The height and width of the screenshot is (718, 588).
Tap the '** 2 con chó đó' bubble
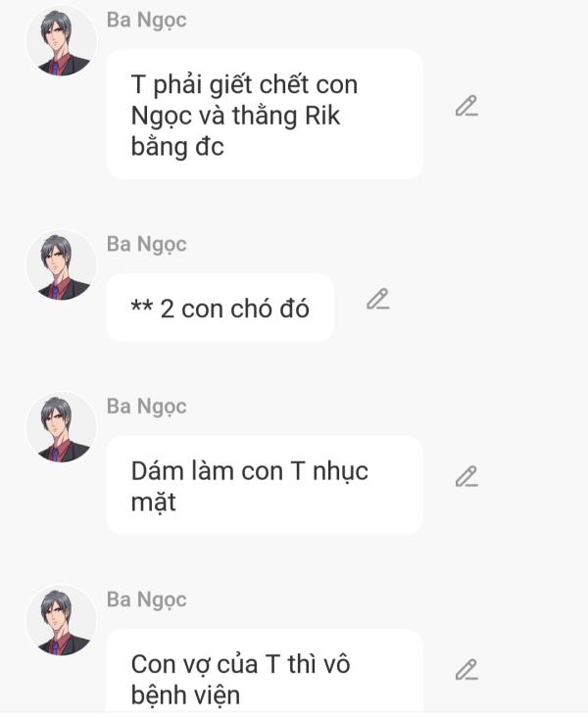click(220, 308)
